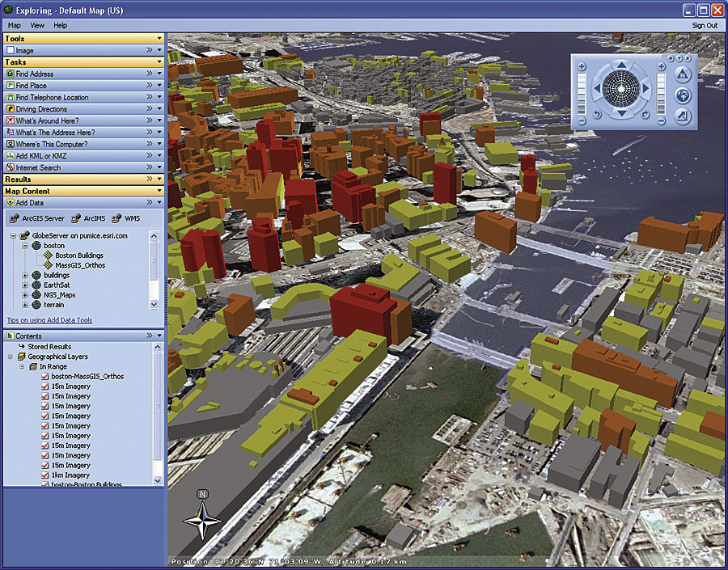Screen dimensions: 728x570
Task: Select the Boston Buildings layer
Action: (79, 255)
